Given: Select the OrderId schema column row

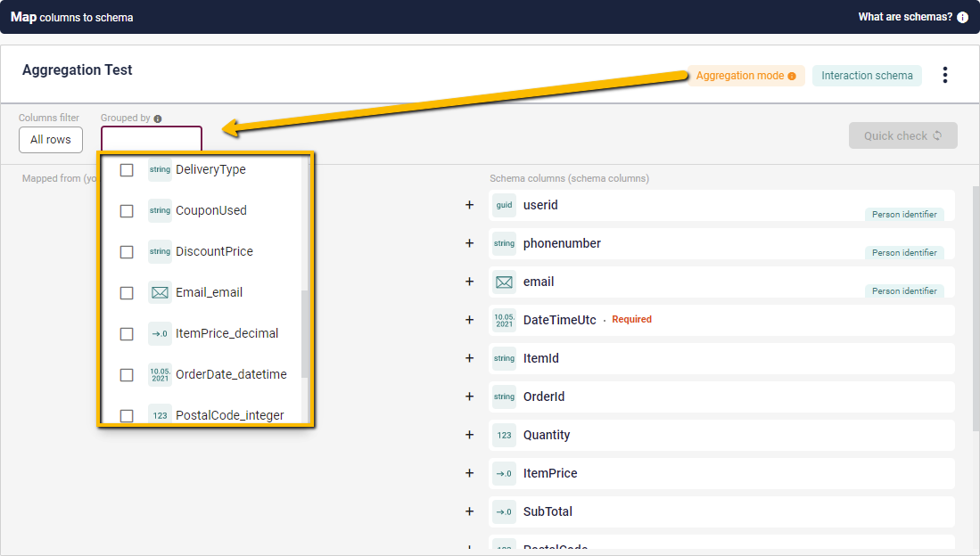Looking at the screenshot, I should tap(721, 397).
